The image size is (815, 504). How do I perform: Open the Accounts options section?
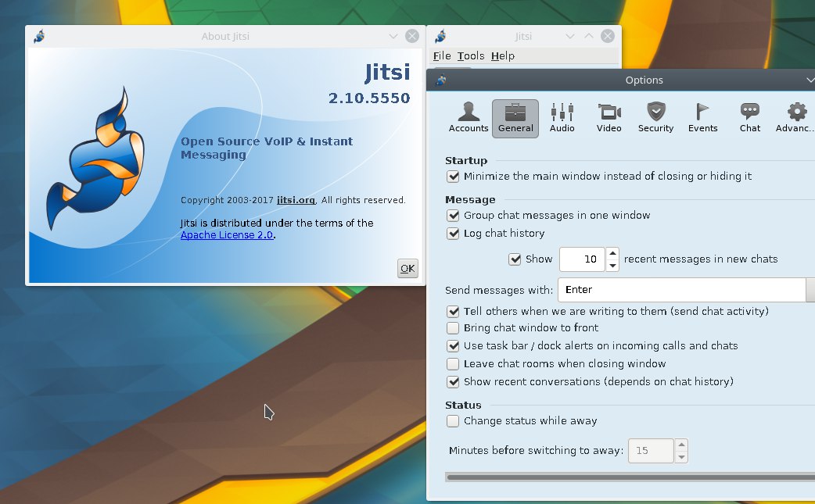[469, 118]
